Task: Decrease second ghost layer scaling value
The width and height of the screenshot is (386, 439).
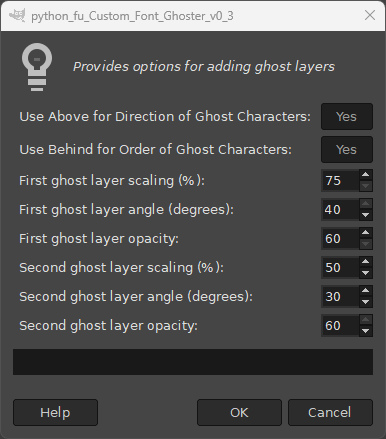Action: point(366,273)
